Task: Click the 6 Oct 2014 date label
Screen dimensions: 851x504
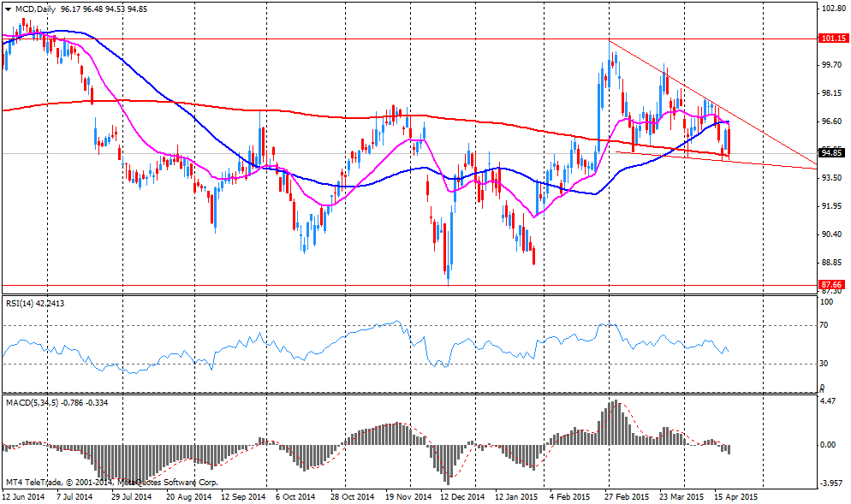Action: 295,496
